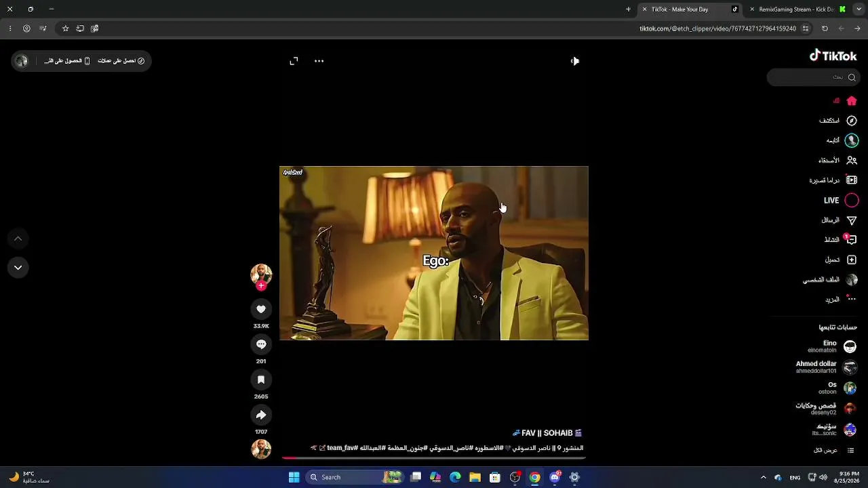Open the Following feed in sidebar
Screen dimensions: 868x488
842,140
